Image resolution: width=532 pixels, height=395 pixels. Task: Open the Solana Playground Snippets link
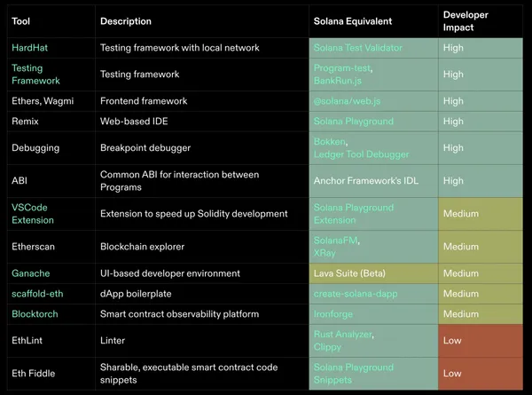pos(353,374)
